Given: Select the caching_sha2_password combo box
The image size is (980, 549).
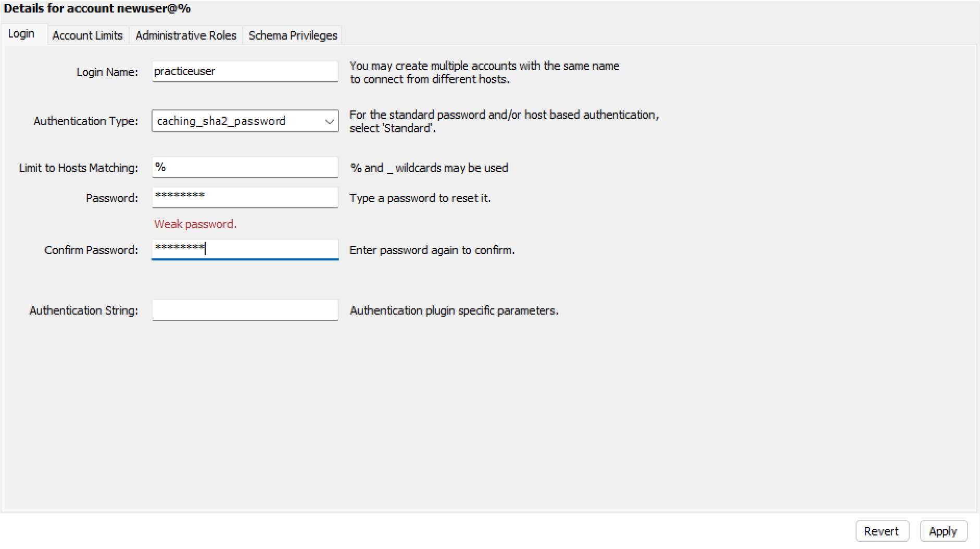Looking at the screenshot, I should [x=245, y=121].
